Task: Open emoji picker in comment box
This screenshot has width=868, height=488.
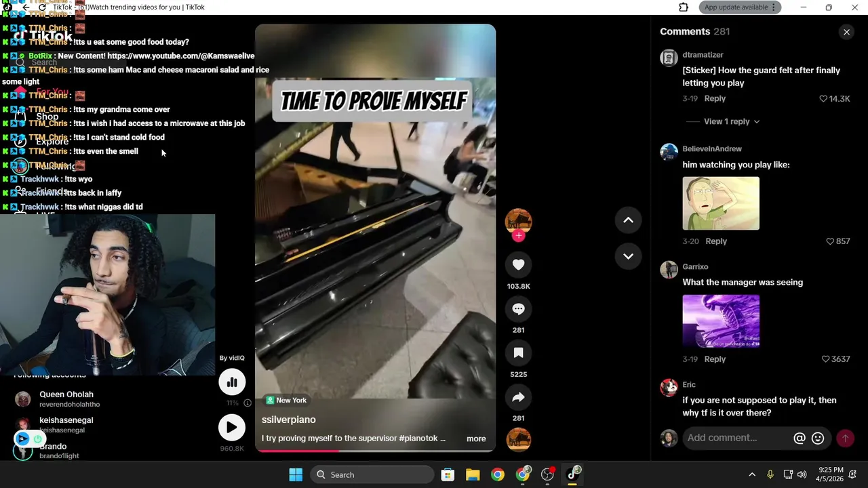Action: [818, 439]
